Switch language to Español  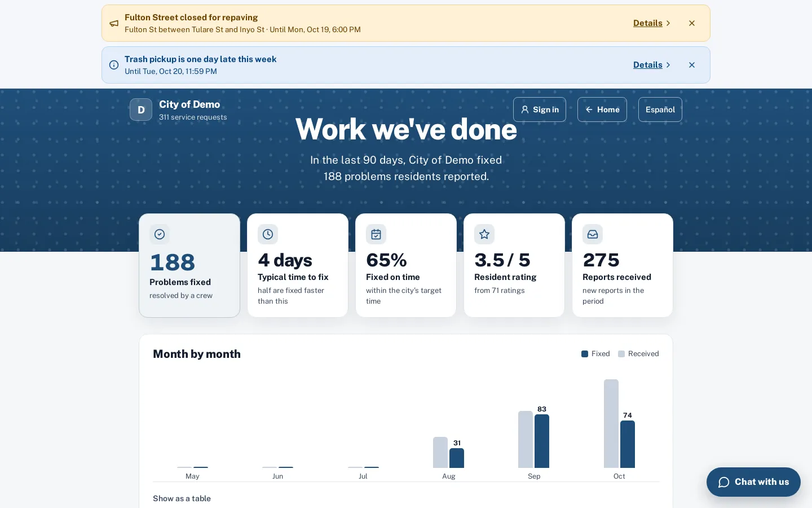point(660,110)
